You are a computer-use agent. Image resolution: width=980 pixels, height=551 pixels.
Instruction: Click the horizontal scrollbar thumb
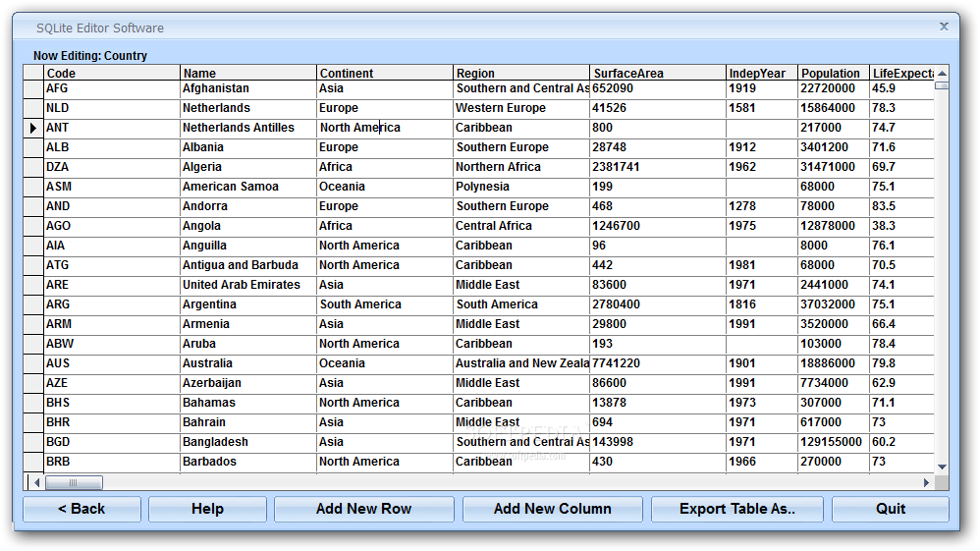[74, 482]
